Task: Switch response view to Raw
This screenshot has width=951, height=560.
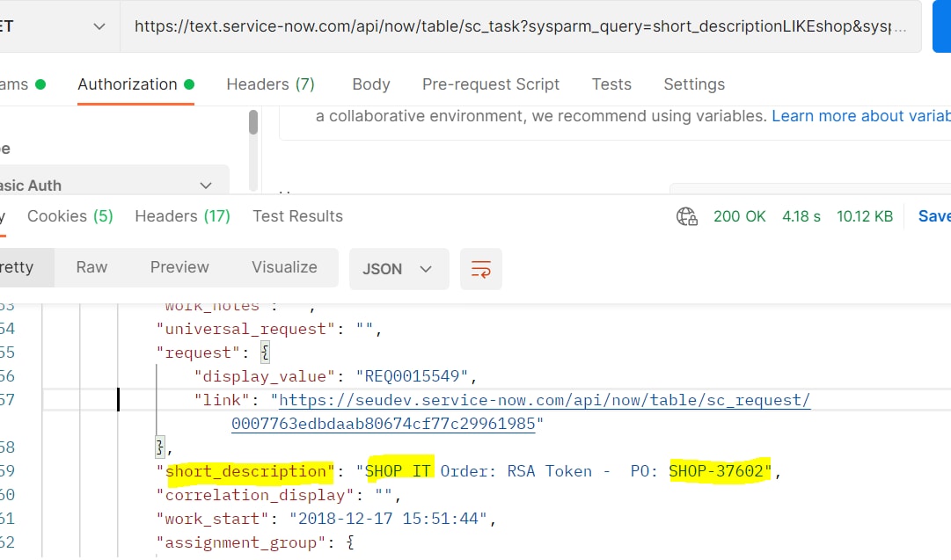Action: pos(91,267)
